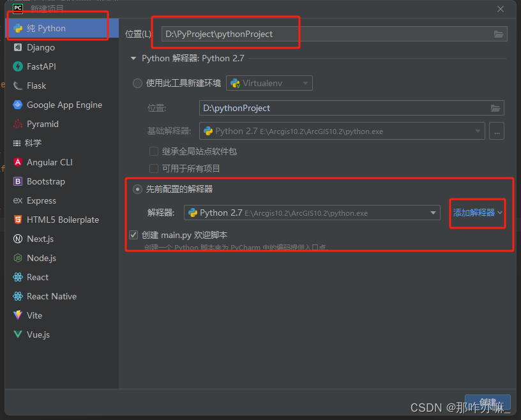Click the Google App Engine icon
The image size is (521, 420).
18,105
